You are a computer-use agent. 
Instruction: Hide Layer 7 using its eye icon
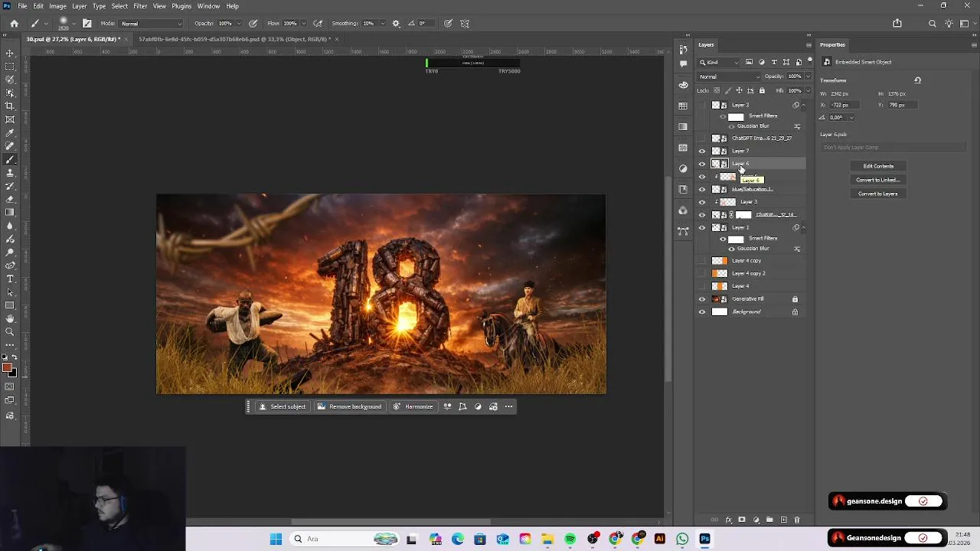702,151
